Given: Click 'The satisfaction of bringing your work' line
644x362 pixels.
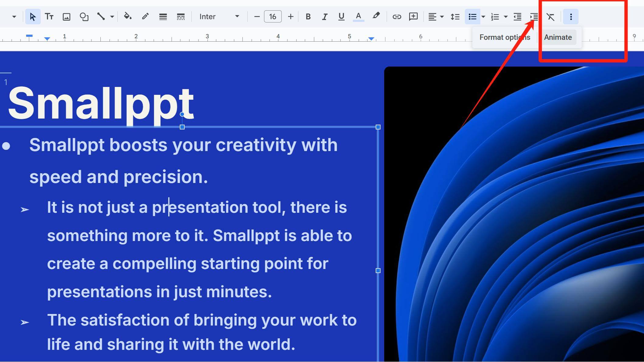Looking at the screenshot, I should click(x=202, y=320).
